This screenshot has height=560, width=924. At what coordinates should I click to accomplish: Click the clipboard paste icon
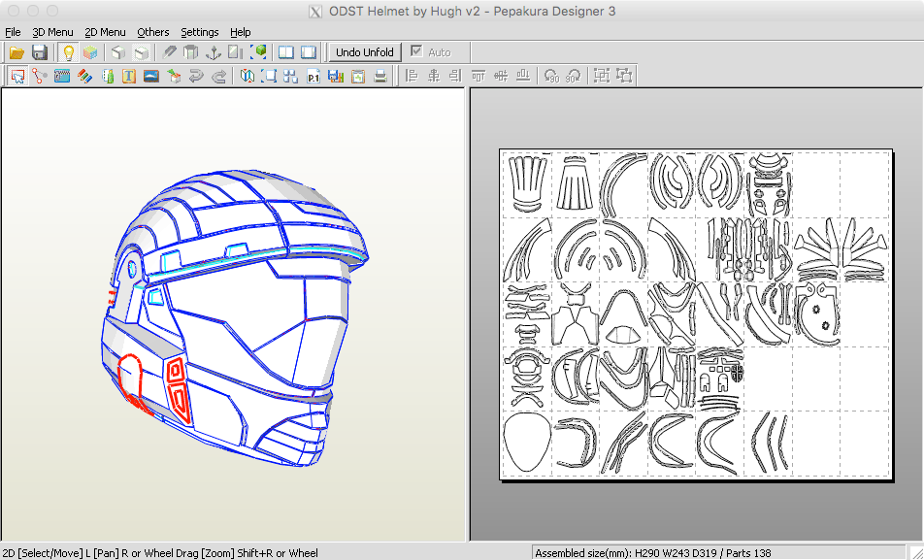coord(358,76)
